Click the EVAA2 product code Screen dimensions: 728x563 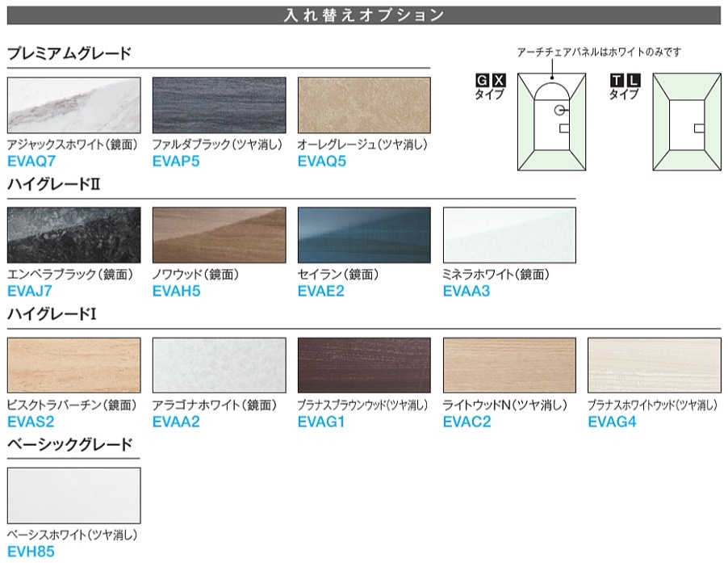pyautogui.click(x=175, y=421)
